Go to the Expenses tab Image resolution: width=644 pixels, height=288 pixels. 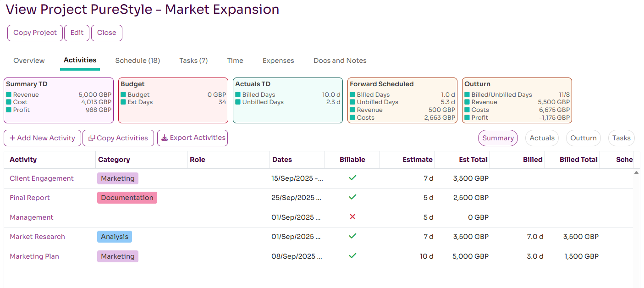278,61
